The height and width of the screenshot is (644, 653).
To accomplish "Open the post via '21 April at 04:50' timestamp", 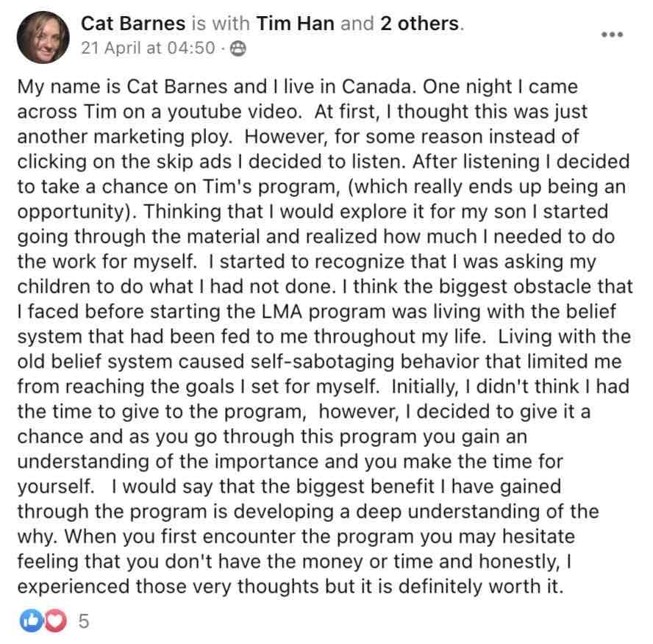I will point(149,49).
